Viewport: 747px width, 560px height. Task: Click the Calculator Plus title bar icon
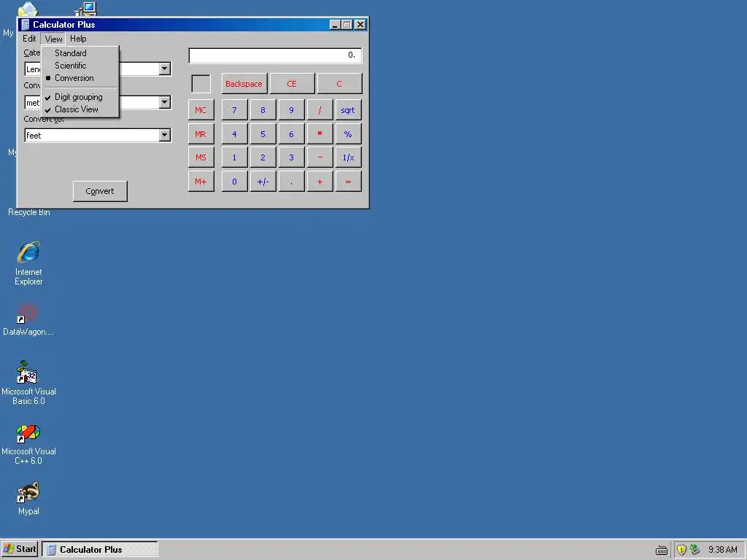[x=26, y=24]
